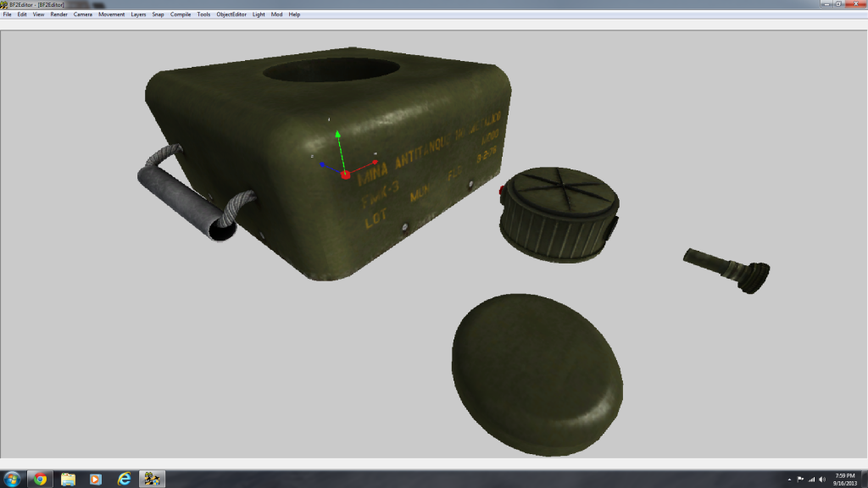Open the Snap menu
The height and width of the screenshot is (488, 868).
[158, 14]
